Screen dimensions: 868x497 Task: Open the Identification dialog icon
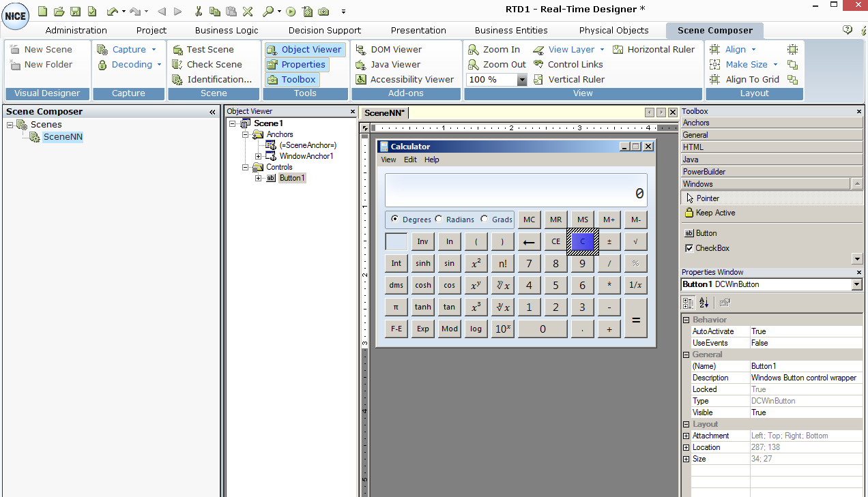178,80
